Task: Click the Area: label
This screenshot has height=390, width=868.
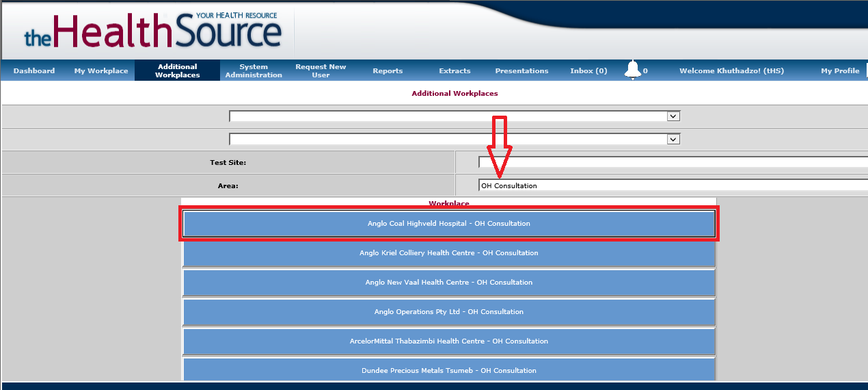Action: coord(228,185)
